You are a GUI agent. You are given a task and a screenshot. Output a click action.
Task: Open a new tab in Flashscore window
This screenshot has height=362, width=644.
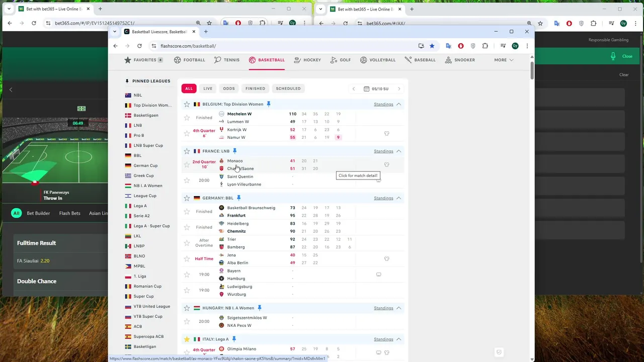coord(206,32)
